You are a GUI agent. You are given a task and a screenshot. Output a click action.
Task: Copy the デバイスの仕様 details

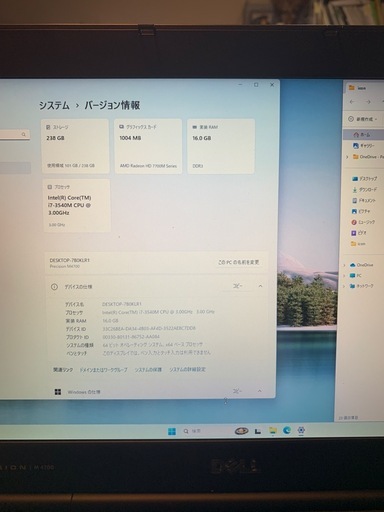click(x=237, y=286)
